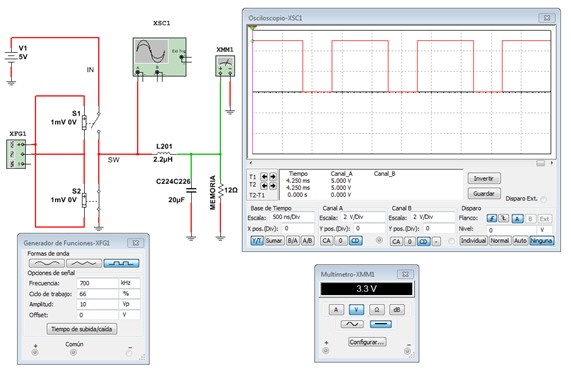The image size is (571, 378).
Task: Switch multimeter to AC signal mode
Action: pos(352,324)
